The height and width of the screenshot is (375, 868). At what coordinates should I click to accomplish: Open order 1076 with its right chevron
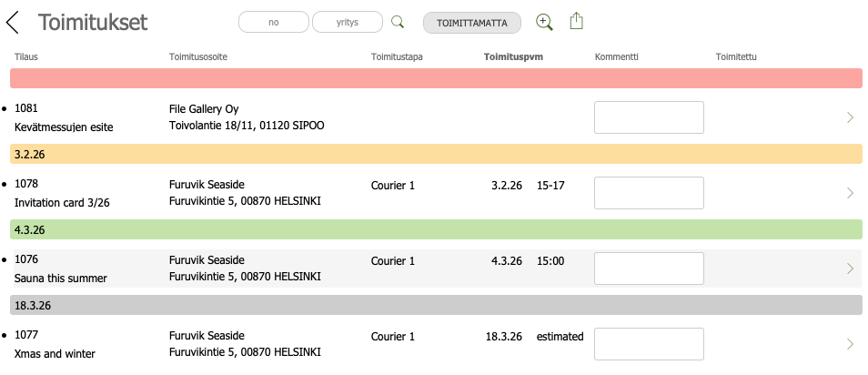[x=850, y=269]
